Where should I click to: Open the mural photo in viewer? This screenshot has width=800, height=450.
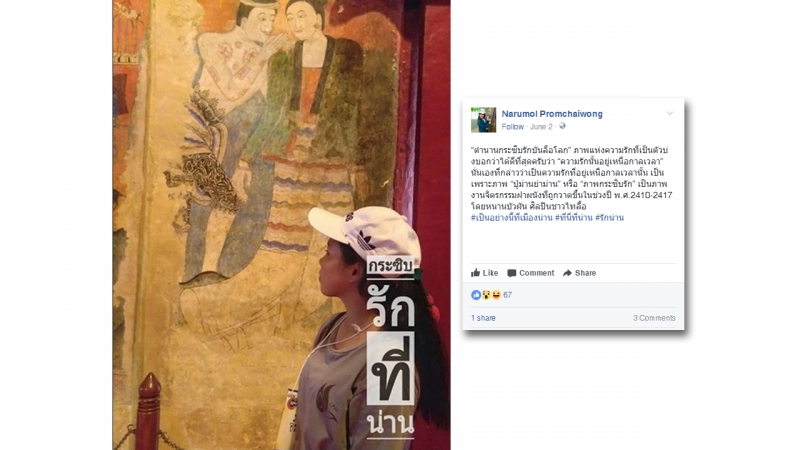tap(281, 225)
